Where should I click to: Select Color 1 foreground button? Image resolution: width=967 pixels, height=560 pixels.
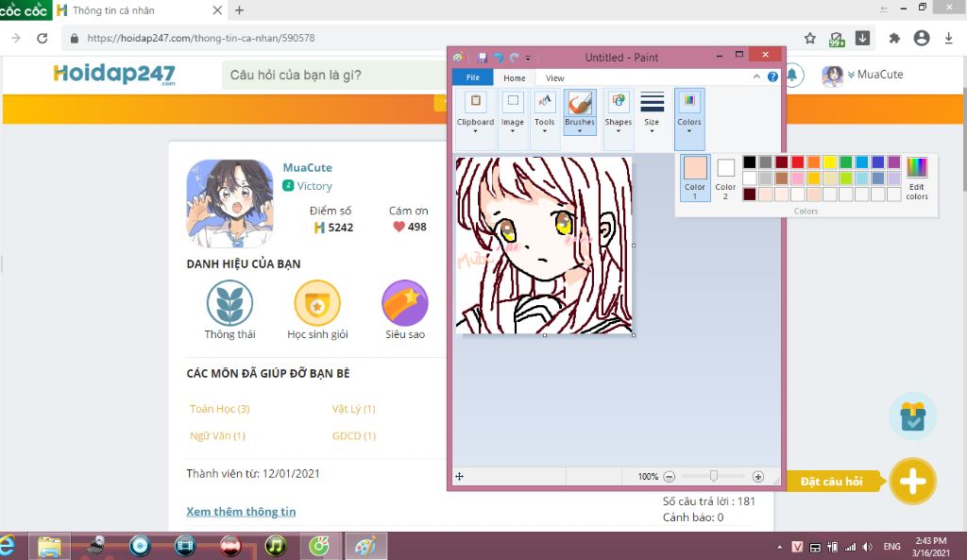[x=695, y=178]
